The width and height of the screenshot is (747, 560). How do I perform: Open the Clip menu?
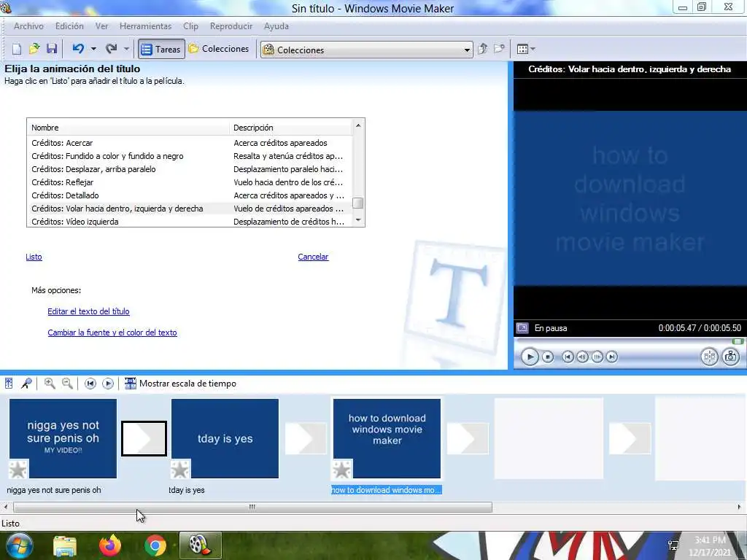click(x=190, y=26)
